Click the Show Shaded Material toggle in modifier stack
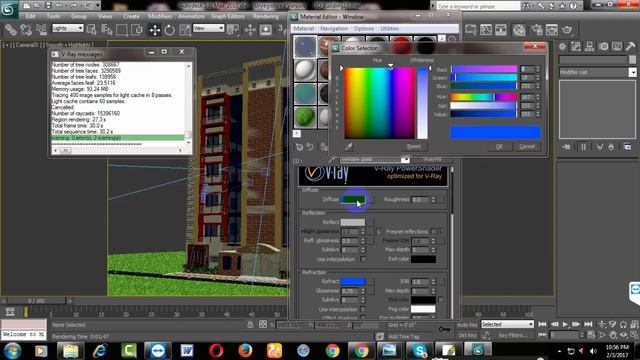Screen dimensions: 640x360 [x=583, y=147]
